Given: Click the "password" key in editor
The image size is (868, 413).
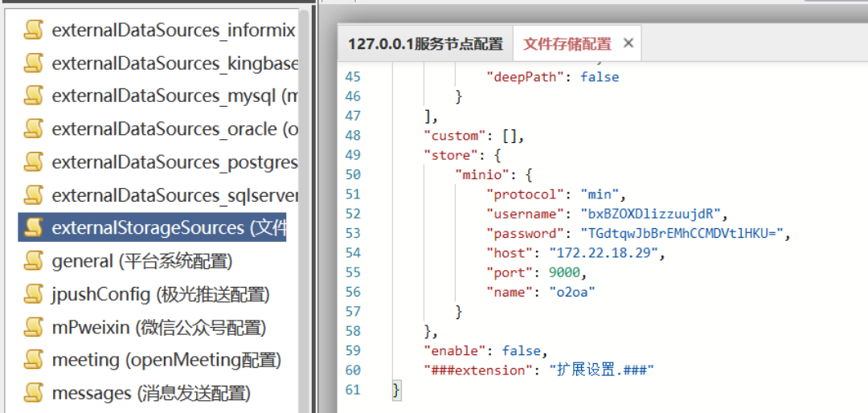Looking at the screenshot, I should pos(526,234).
